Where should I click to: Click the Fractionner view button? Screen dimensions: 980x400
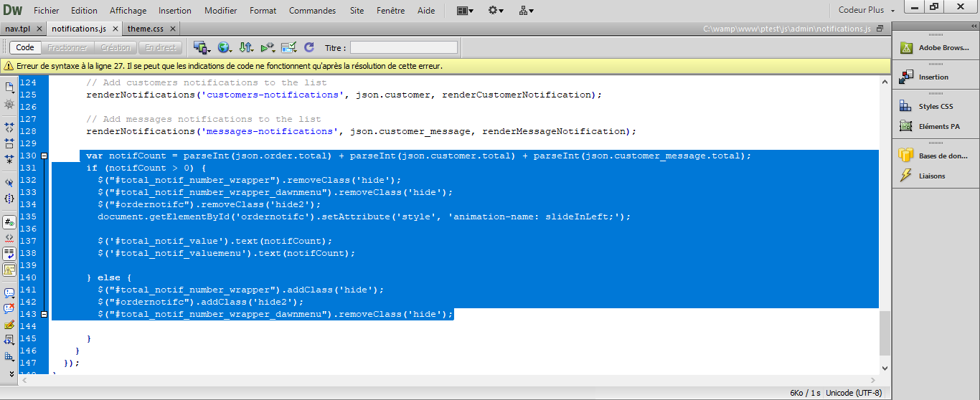point(67,47)
